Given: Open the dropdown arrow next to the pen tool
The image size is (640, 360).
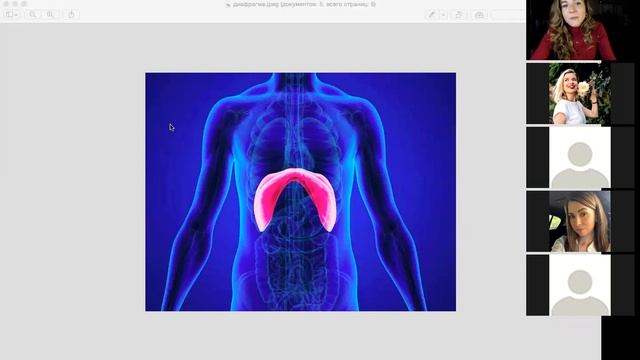Looking at the screenshot, I should pos(443,15).
